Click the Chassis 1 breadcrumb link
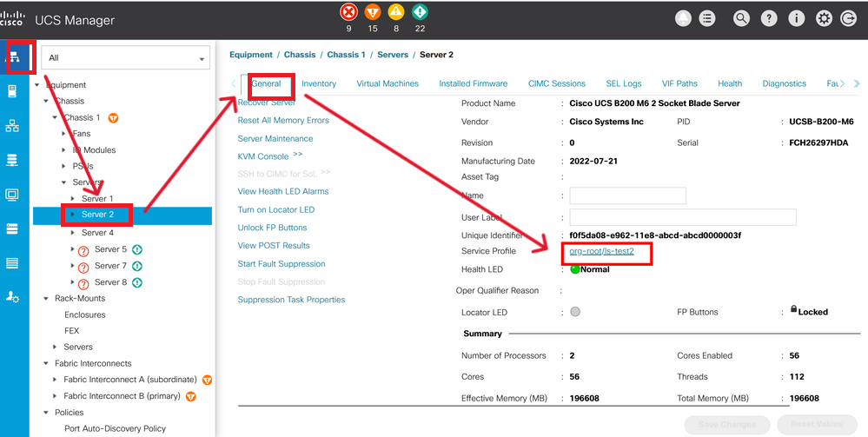This screenshot has height=437, width=868. pos(346,54)
